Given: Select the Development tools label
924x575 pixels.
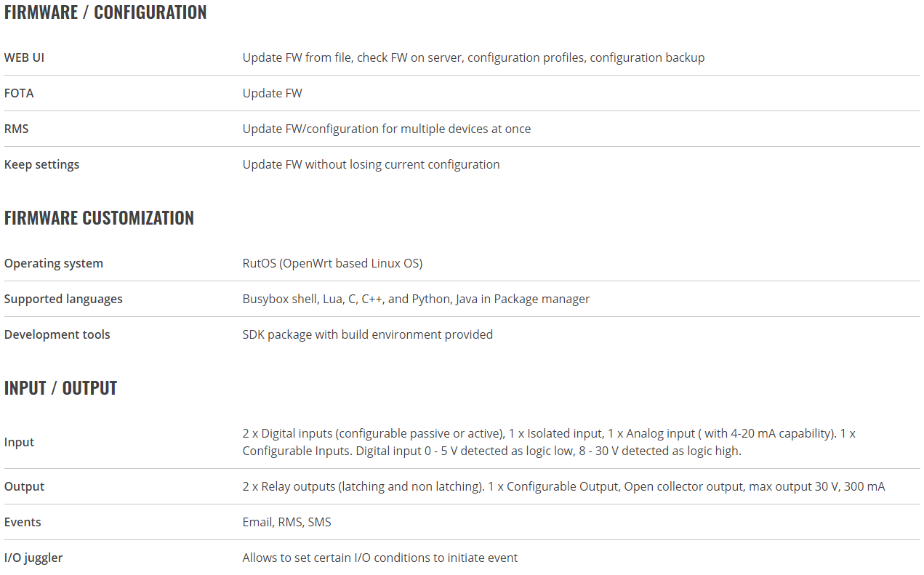Looking at the screenshot, I should pyautogui.click(x=57, y=334).
